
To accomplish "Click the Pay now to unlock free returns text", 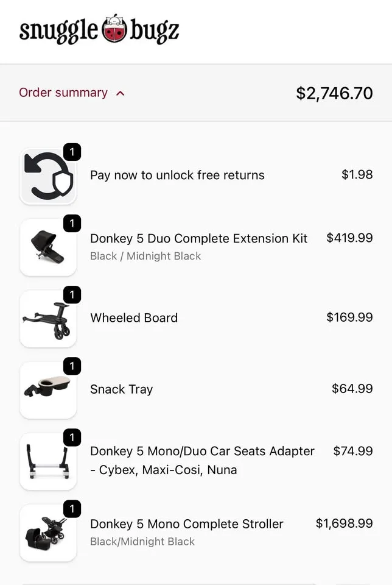I will 177,175.
